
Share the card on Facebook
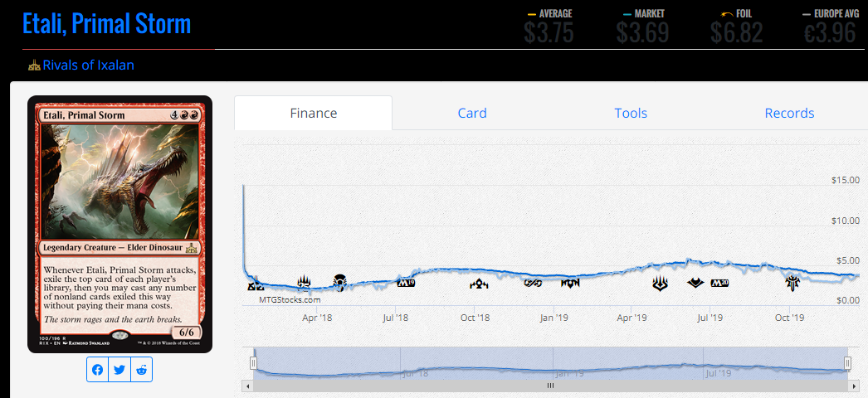[x=98, y=370]
